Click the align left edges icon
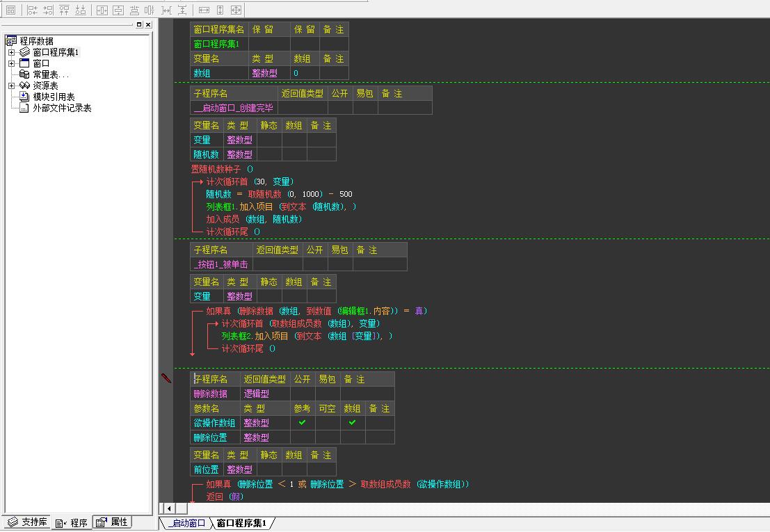This screenshot has height=532, width=770. [33, 10]
